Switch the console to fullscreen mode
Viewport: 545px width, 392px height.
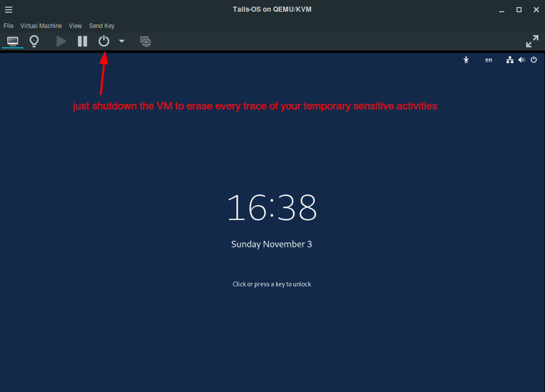point(532,41)
